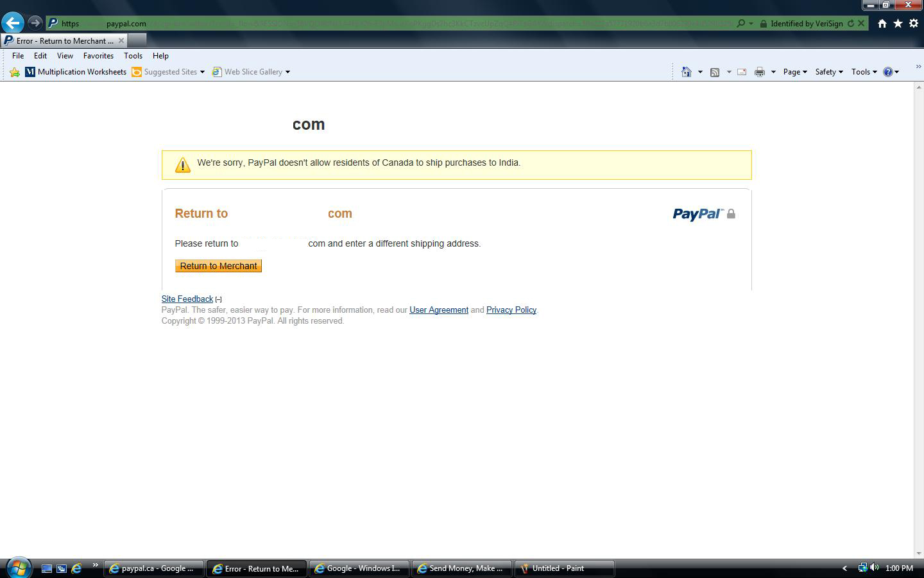Open the address bar autocomplete dropdown arrow
Viewport: 924px width, 578px height.
coord(751,23)
